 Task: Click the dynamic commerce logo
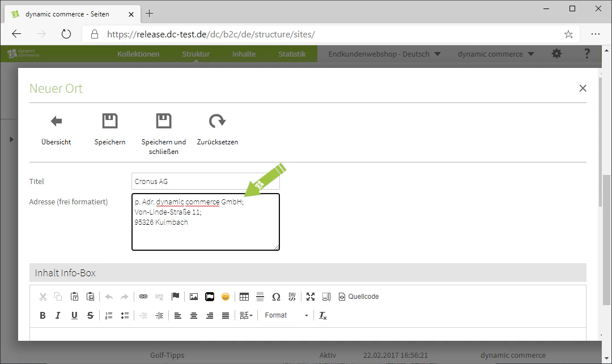pos(23,53)
